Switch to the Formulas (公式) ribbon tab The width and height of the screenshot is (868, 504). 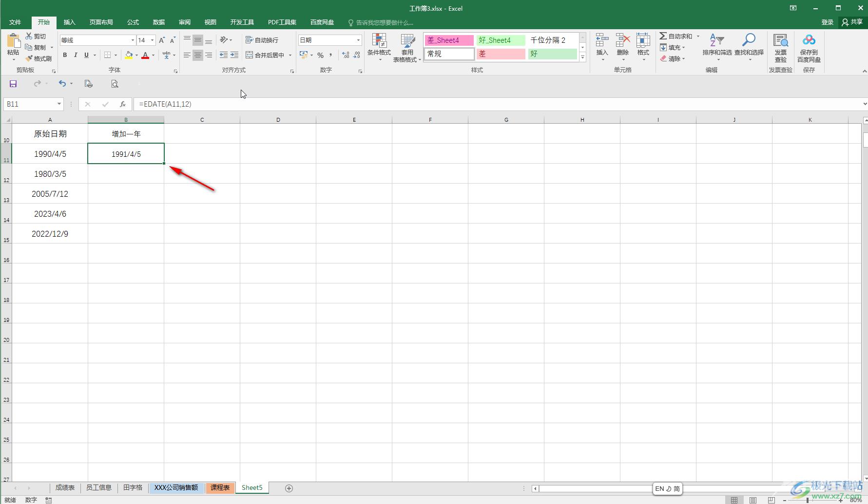tap(133, 22)
